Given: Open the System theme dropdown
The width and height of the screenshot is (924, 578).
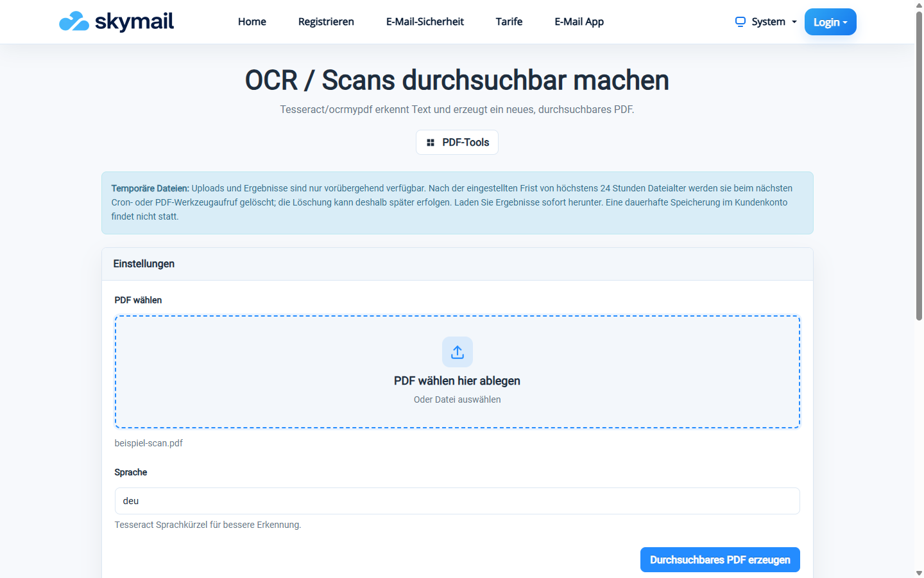Looking at the screenshot, I should click(x=766, y=22).
